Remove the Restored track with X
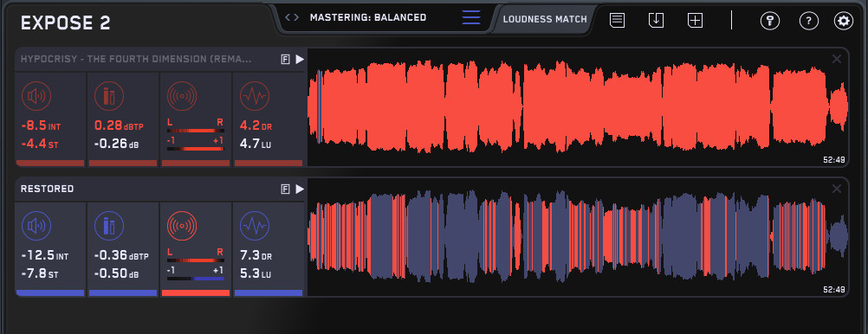The width and height of the screenshot is (868, 334). [x=837, y=189]
